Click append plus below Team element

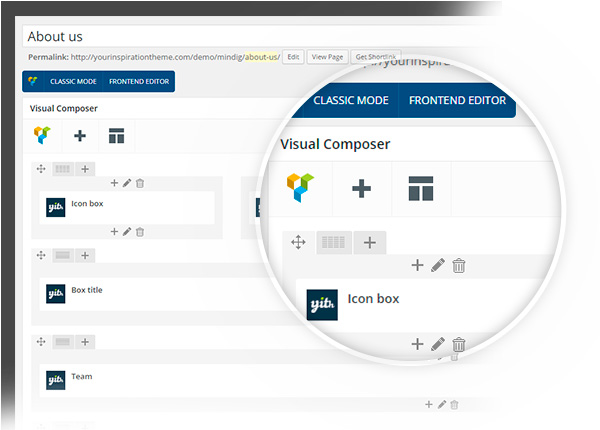[x=429, y=404]
